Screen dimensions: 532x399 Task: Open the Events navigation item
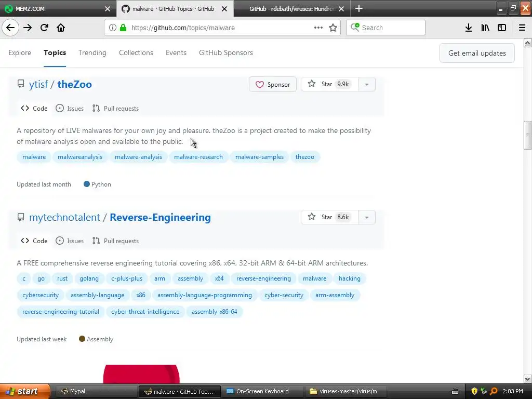(176, 53)
